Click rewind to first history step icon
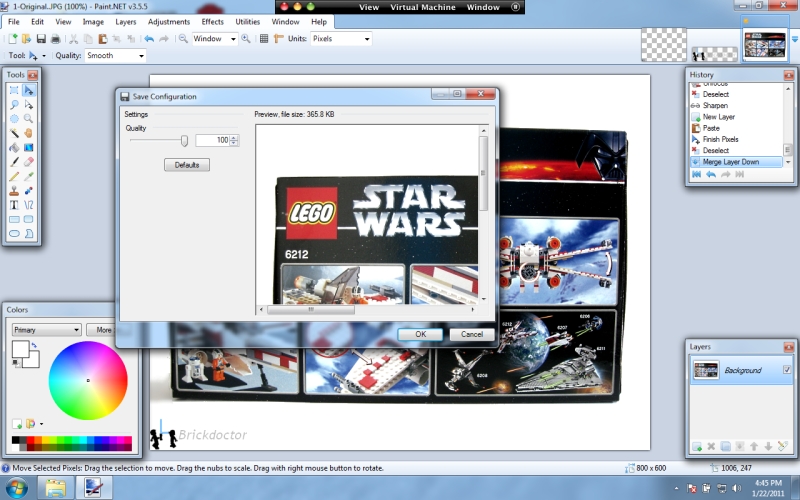 pyautogui.click(x=696, y=175)
